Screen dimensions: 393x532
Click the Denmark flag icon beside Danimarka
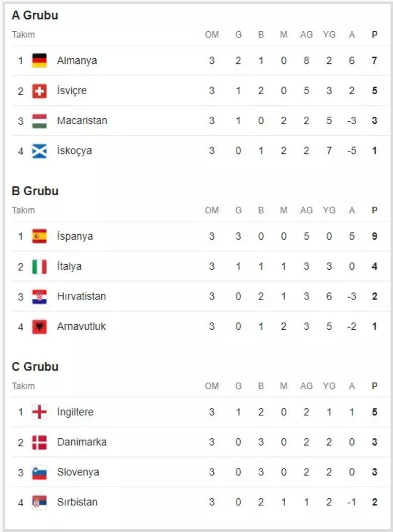click(x=39, y=442)
